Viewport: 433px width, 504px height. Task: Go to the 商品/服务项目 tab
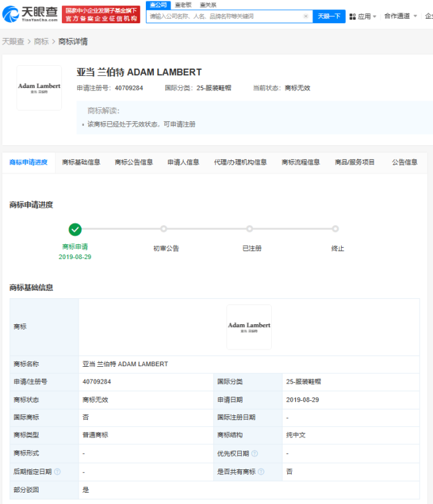tap(355, 162)
